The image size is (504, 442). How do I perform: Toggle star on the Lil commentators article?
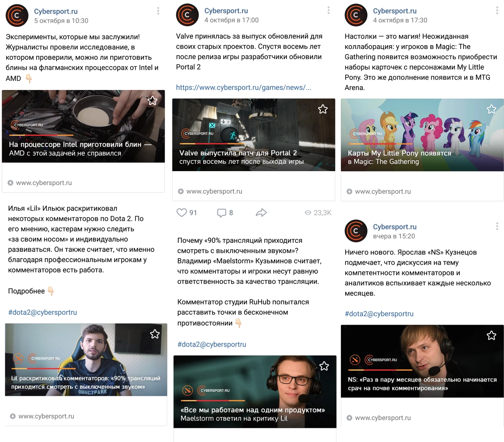pos(155,334)
